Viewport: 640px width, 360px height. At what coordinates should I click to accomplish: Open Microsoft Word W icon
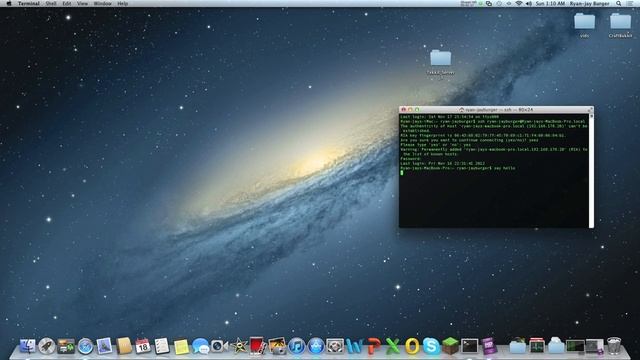[x=354, y=346]
